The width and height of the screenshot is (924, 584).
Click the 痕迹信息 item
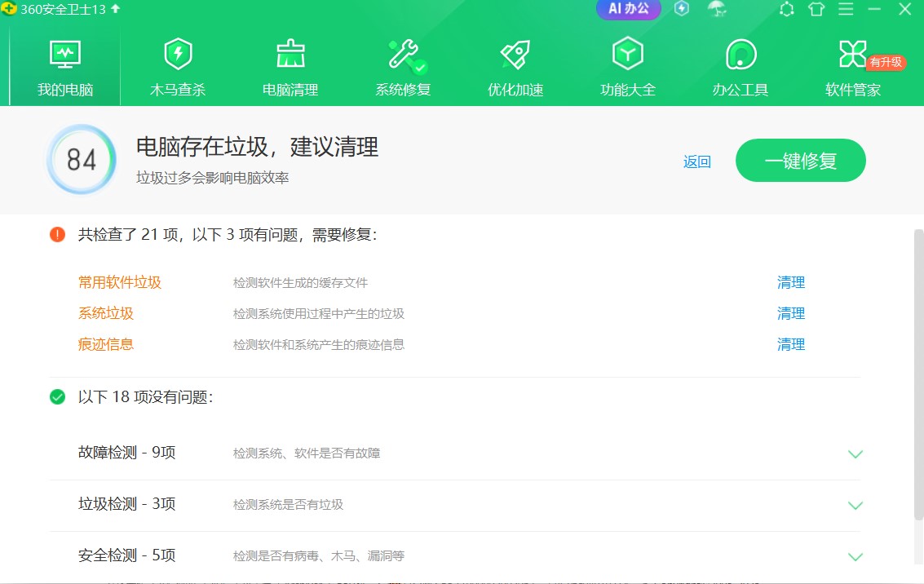pyautogui.click(x=106, y=344)
